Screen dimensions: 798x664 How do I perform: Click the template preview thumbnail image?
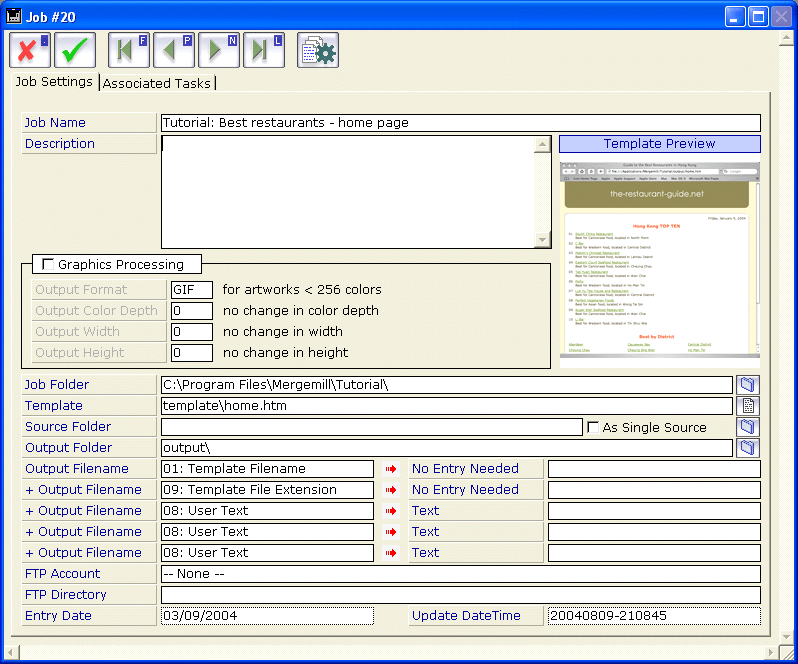click(x=660, y=259)
